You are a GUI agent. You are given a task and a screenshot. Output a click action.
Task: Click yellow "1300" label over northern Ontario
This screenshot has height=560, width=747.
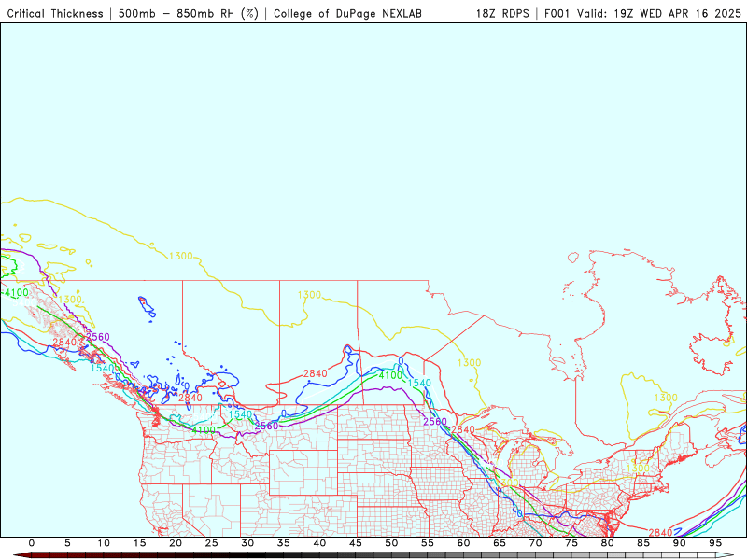click(470, 363)
